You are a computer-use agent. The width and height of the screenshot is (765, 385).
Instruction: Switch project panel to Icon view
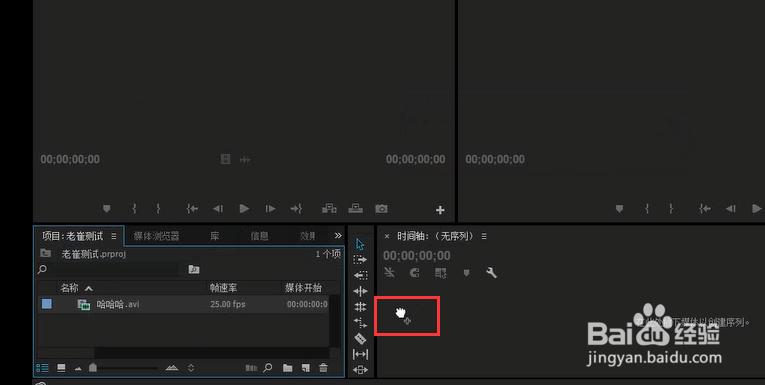coord(61,368)
